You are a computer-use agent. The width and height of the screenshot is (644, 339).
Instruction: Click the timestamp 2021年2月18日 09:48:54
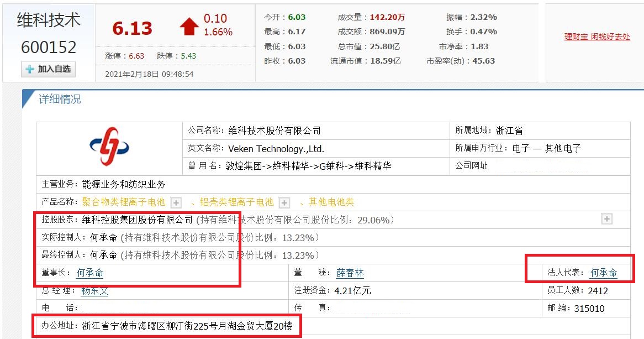(x=149, y=74)
